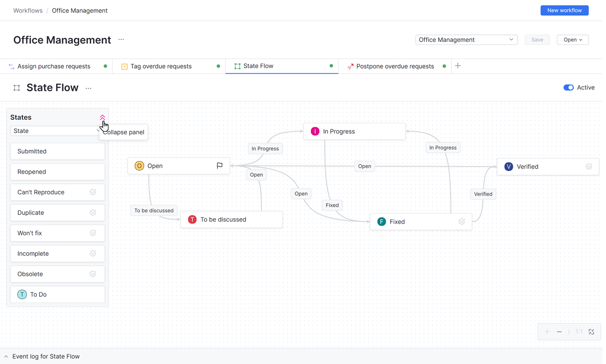The image size is (606, 364).
Task: Collapse the States panel
Action: (x=102, y=117)
